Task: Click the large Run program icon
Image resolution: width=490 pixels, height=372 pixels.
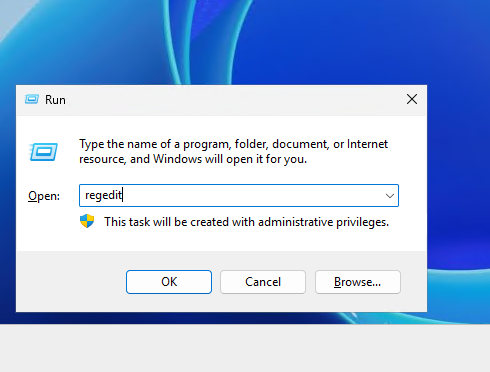Action: 43,152
